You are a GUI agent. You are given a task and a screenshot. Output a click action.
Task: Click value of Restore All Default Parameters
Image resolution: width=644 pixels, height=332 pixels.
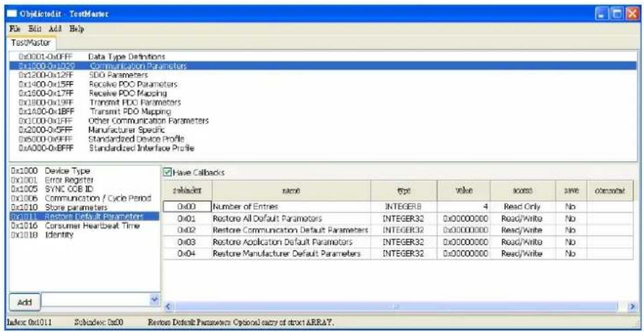[x=464, y=219]
